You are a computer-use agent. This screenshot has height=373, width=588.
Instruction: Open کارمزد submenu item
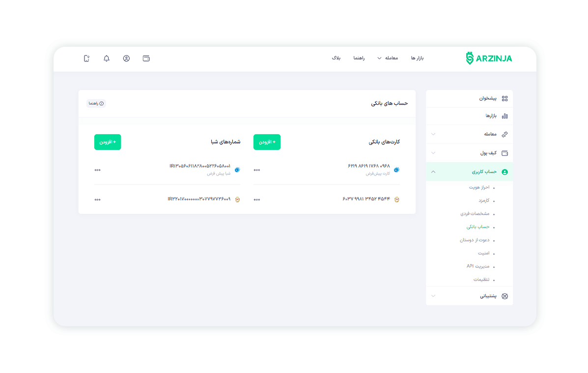pos(484,201)
